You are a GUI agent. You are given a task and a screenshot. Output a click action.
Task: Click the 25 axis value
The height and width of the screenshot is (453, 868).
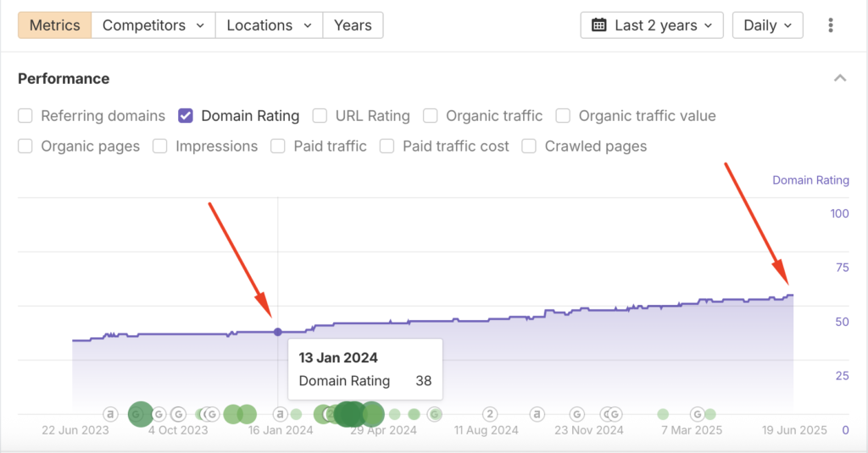[x=842, y=376]
